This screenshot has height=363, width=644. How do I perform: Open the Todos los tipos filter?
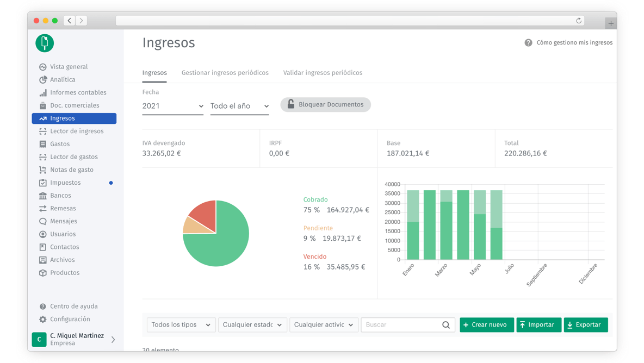coord(181,325)
